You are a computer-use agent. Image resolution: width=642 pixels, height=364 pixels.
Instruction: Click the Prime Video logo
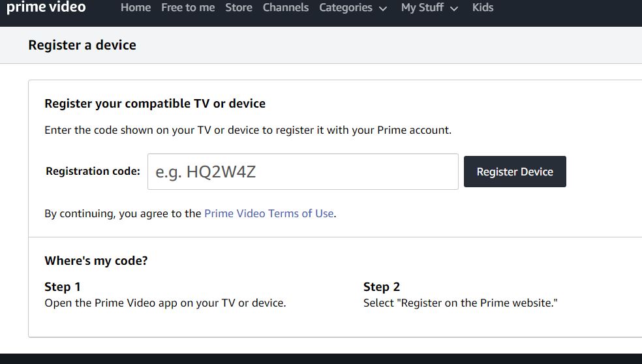46,7
